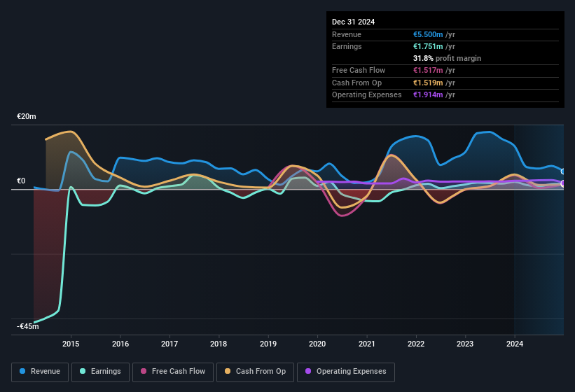
Task: Click the €1.517m free cash flow value
Action: tap(428, 70)
